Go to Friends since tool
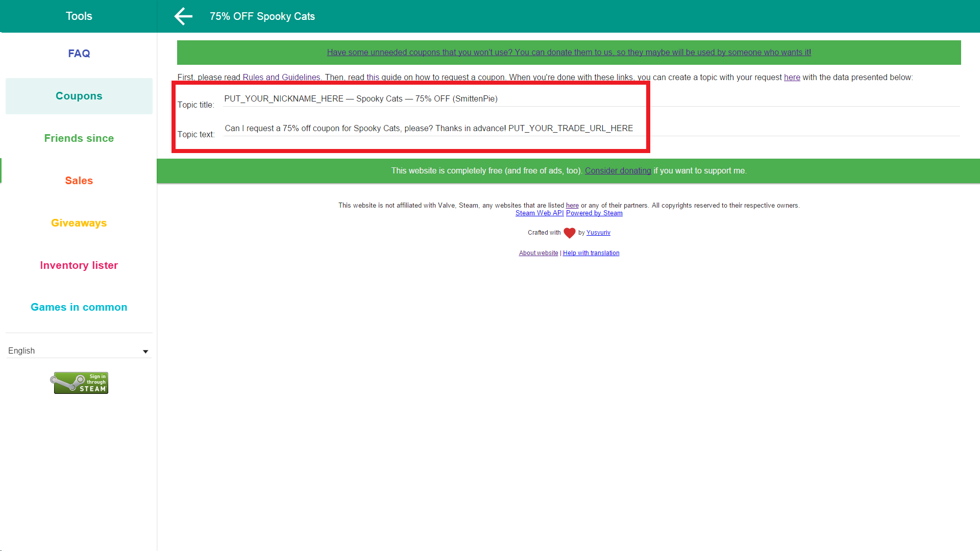Screen dimensions: 980x551 click(x=79, y=138)
